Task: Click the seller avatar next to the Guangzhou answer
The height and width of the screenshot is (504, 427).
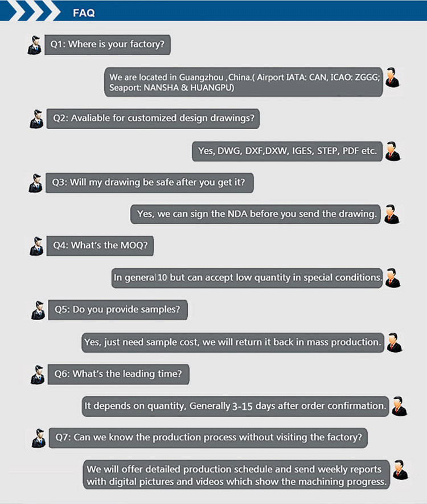Action: point(392,77)
